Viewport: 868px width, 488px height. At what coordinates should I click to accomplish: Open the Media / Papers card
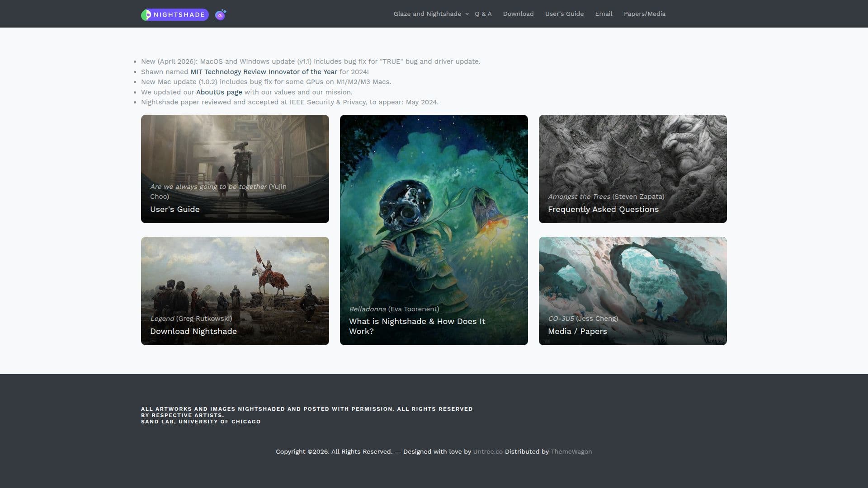tap(632, 291)
